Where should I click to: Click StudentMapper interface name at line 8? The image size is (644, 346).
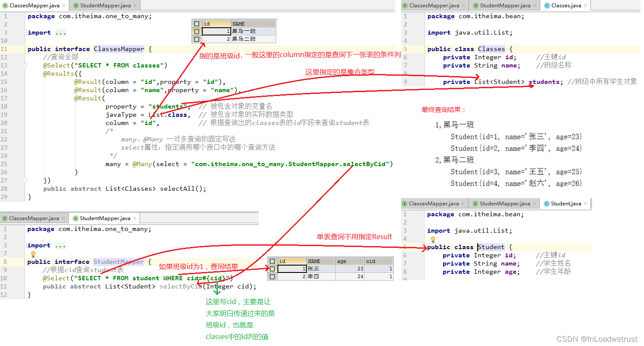point(118,262)
